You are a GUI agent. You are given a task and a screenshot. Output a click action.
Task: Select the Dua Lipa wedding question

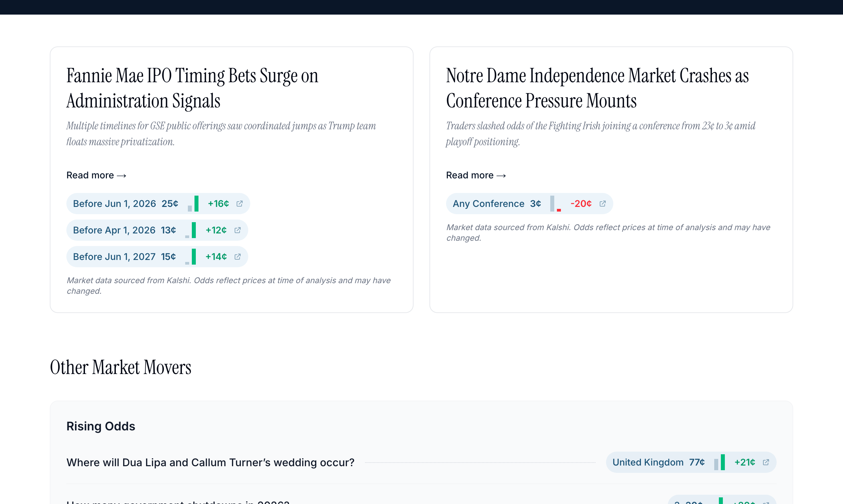click(x=210, y=462)
